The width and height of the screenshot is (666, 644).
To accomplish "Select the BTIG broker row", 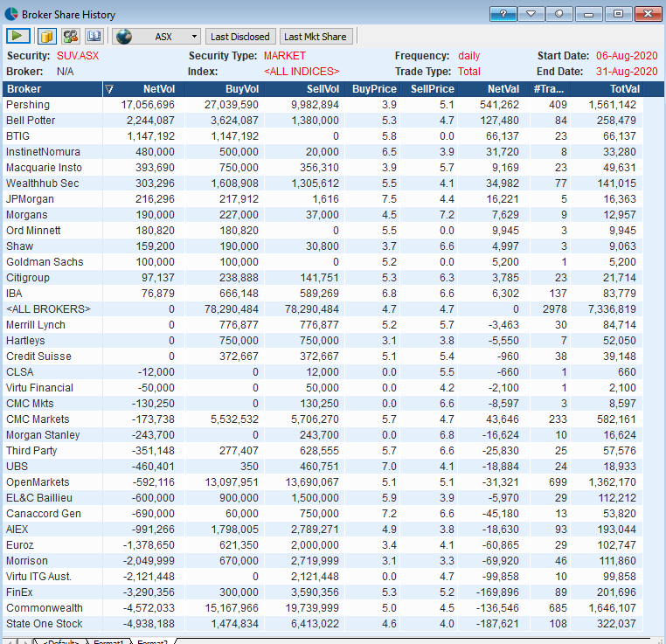I will [x=323, y=136].
